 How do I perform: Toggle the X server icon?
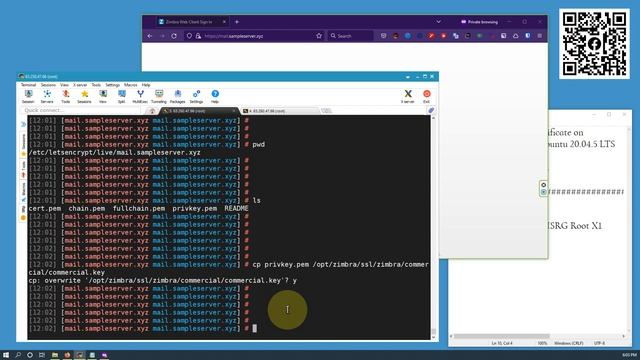click(x=408, y=97)
